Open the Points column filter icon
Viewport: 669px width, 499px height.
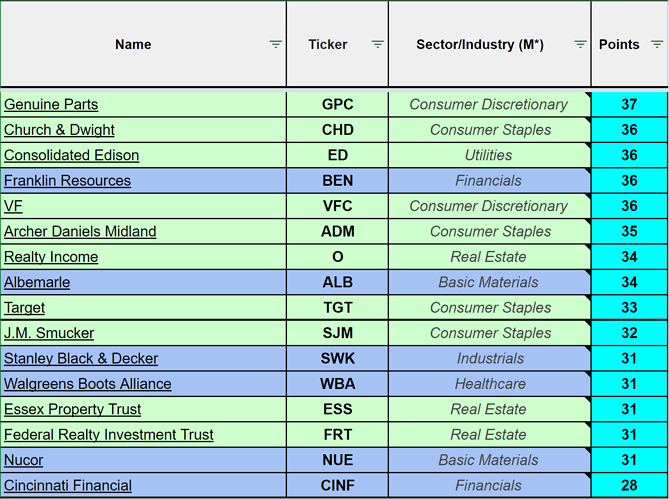coord(656,44)
